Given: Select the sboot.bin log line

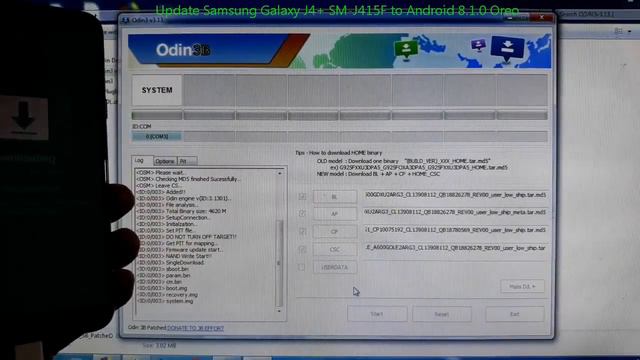Looking at the screenshot, I should pyautogui.click(x=163, y=269).
